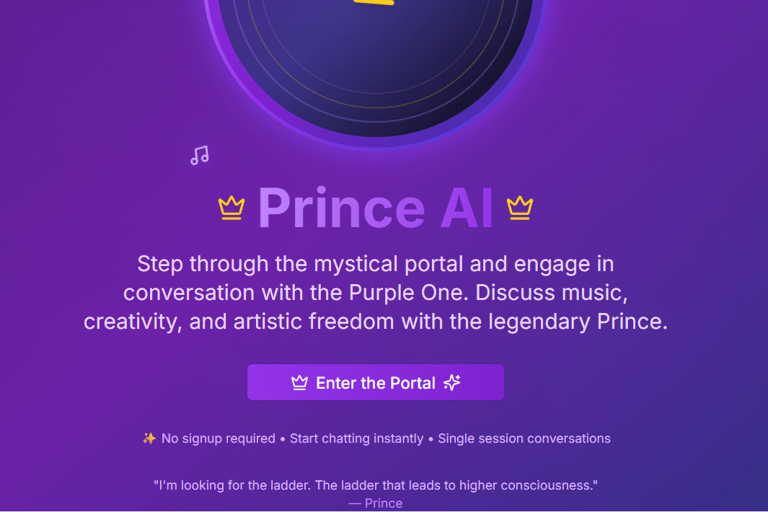
Task: Open chat via Enter the Portal button
Action: tap(375, 382)
